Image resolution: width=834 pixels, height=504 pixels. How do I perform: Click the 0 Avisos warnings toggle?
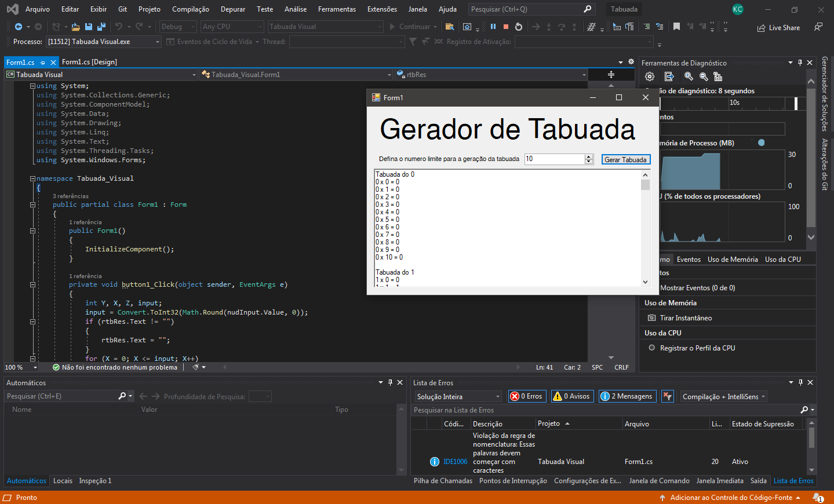[x=572, y=396]
